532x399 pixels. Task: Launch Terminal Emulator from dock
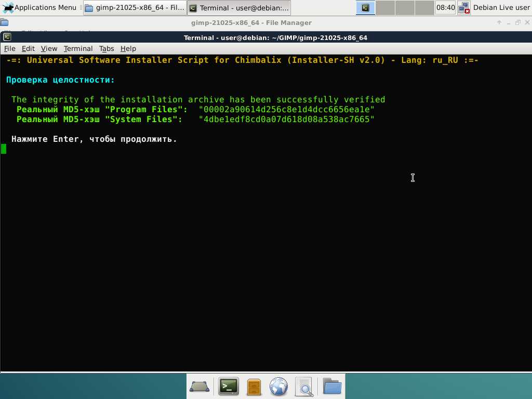tap(229, 387)
